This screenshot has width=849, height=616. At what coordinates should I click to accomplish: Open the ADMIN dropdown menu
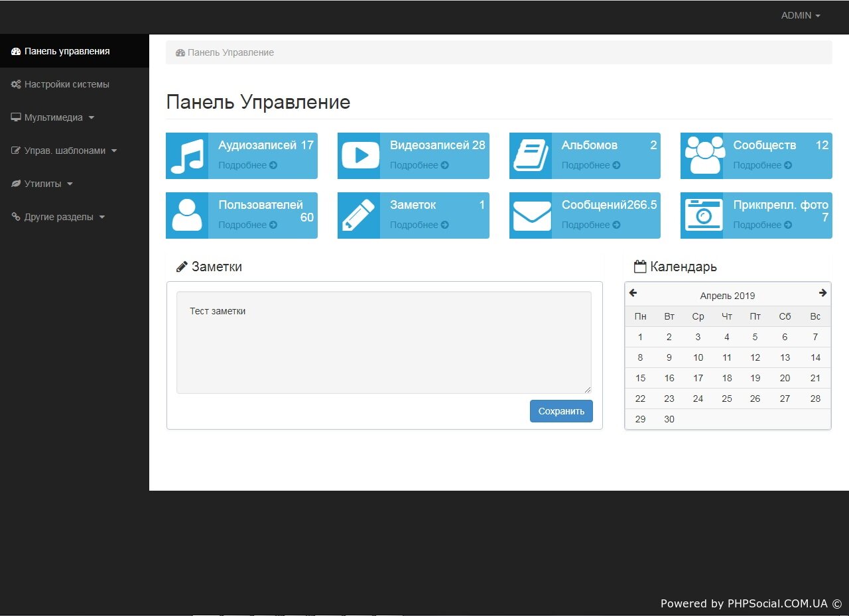point(801,16)
